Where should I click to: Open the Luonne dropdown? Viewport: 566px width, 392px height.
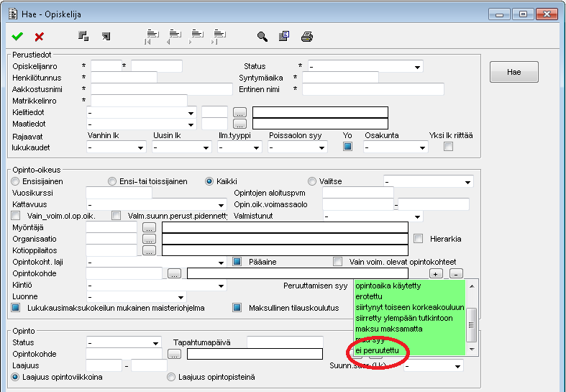(136, 297)
